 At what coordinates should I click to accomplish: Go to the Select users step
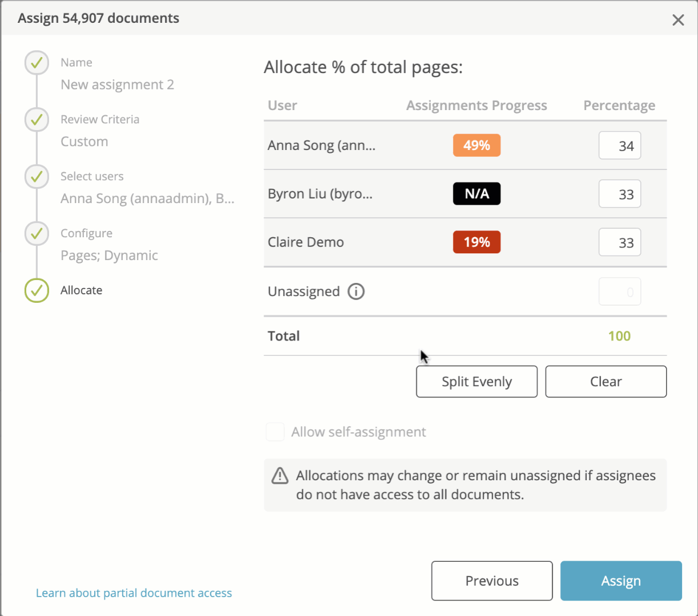(92, 177)
